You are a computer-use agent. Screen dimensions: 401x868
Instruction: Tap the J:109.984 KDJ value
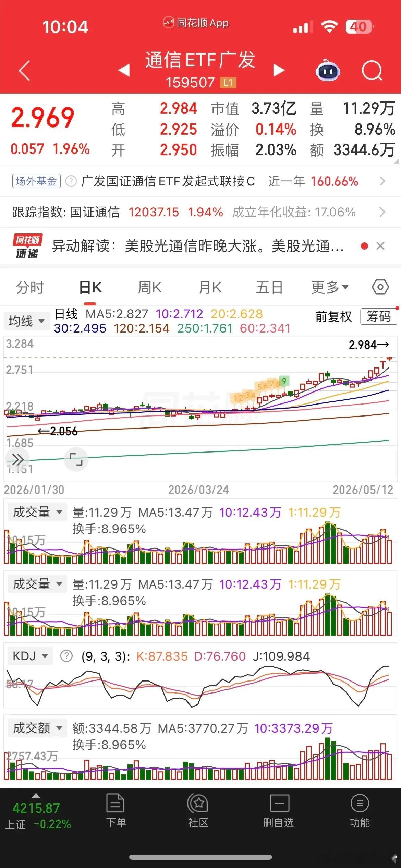(281, 656)
